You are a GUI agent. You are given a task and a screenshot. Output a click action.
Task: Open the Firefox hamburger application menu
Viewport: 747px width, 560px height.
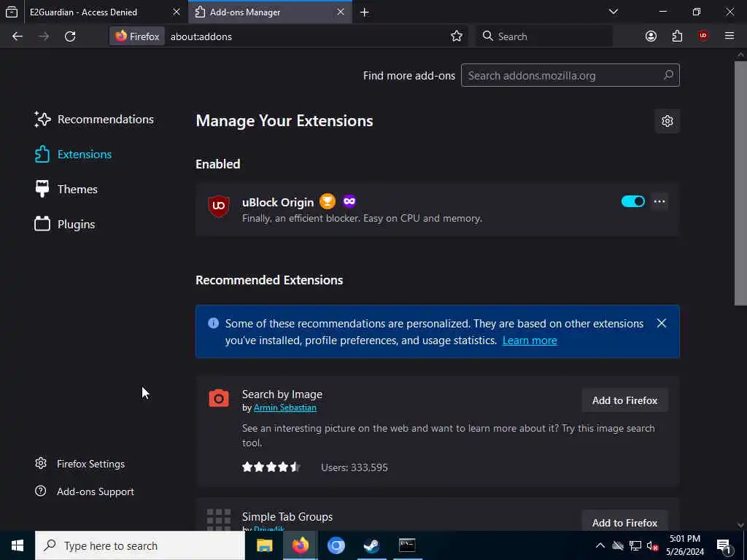click(729, 36)
